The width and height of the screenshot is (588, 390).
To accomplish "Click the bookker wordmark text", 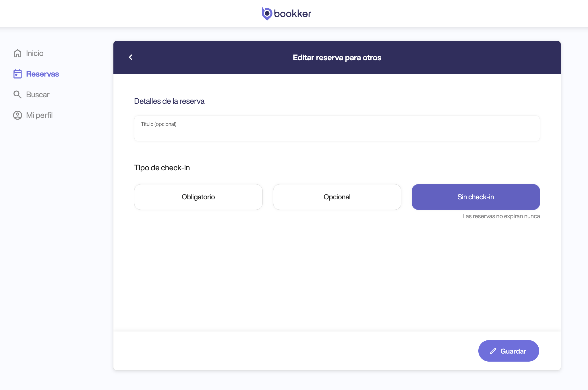I will [x=293, y=13].
